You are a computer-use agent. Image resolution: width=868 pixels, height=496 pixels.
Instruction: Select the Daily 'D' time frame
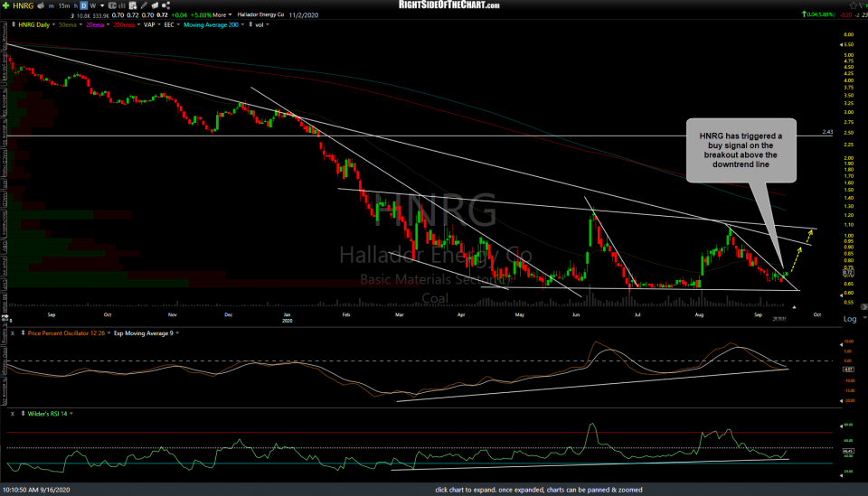click(83, 5)
